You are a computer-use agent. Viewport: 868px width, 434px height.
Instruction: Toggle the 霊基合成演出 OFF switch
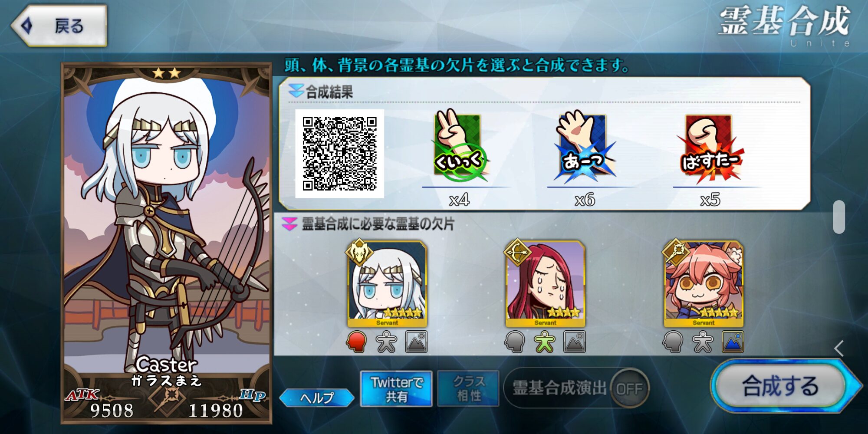pyautogui.click(x=629, y=388)
